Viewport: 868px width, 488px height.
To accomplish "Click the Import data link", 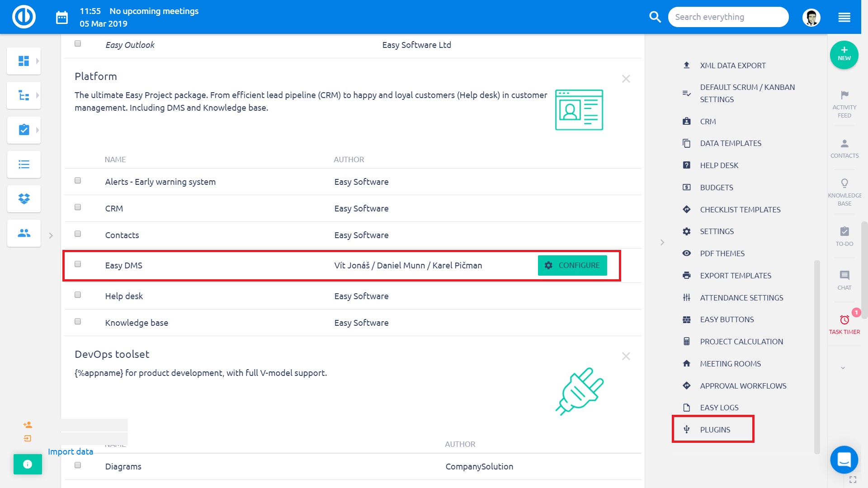I will pyautogui.click(x=70, y=451).
